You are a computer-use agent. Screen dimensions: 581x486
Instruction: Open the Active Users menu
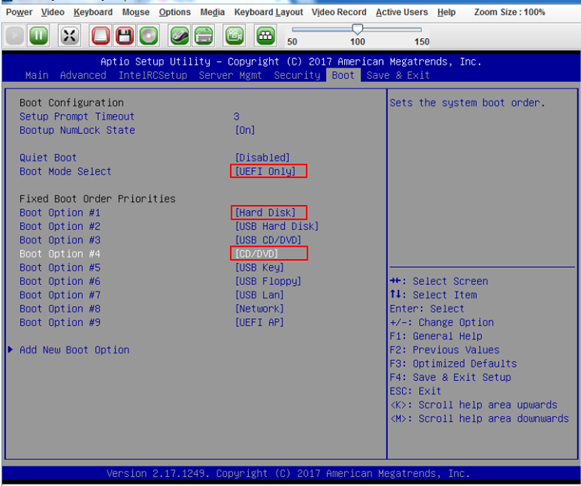point(402,12)
